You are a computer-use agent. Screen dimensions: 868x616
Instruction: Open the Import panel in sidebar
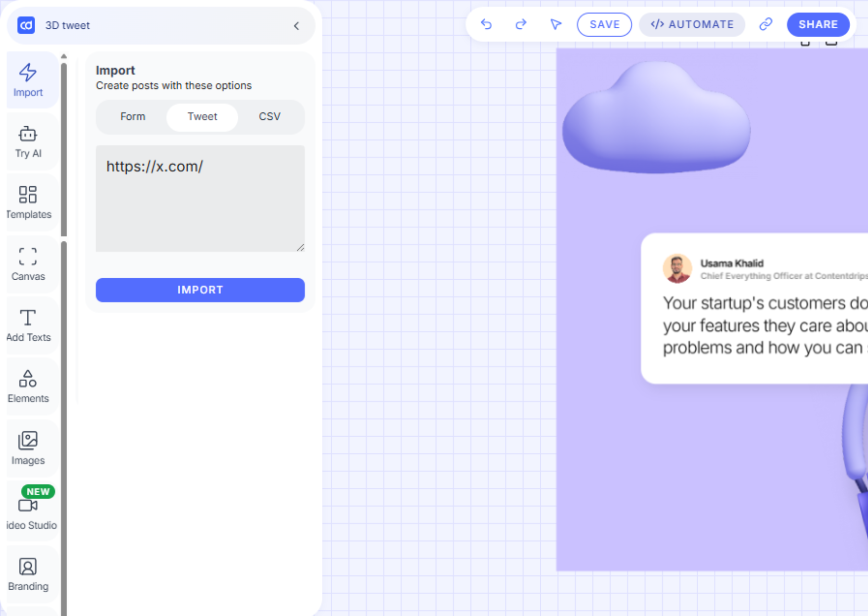[x=28, y=80]
